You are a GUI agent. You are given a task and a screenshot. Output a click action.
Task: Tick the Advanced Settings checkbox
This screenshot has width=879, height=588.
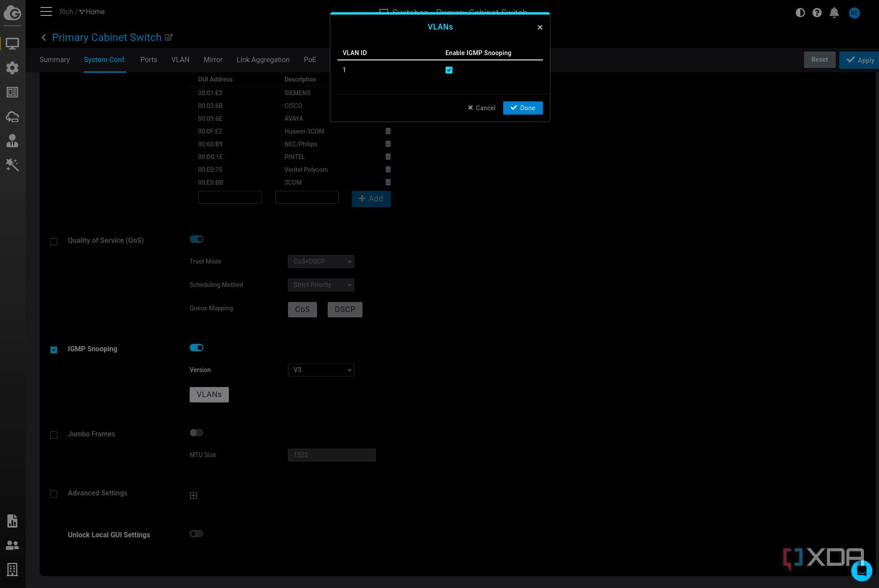pos(54,494)
